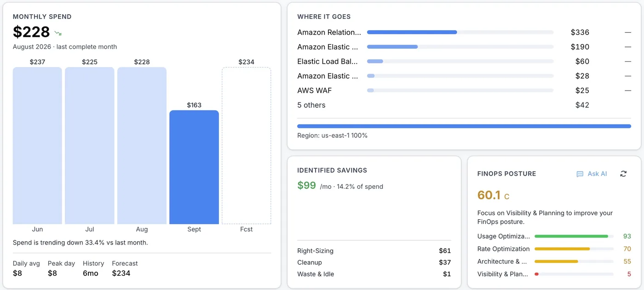Click the $228 monthly spend total
The height and width of the screenshot is (290, 644).
tap(31, 32)
